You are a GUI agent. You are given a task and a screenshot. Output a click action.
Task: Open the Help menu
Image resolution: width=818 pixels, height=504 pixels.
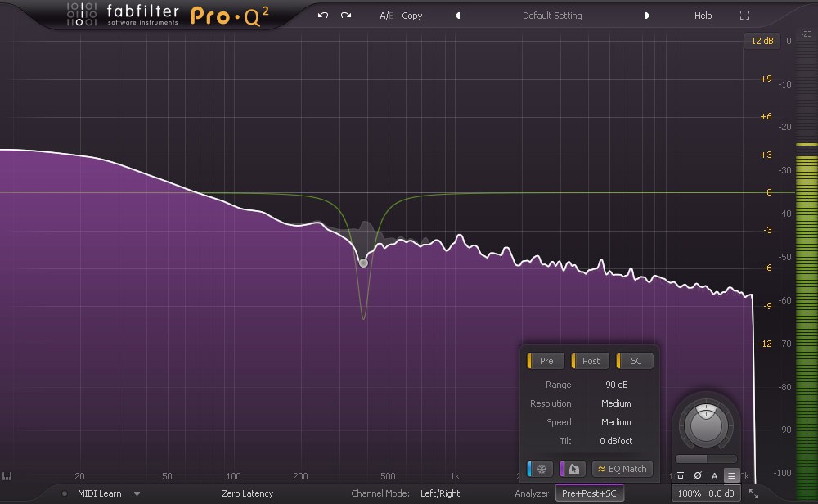(703, 16)
